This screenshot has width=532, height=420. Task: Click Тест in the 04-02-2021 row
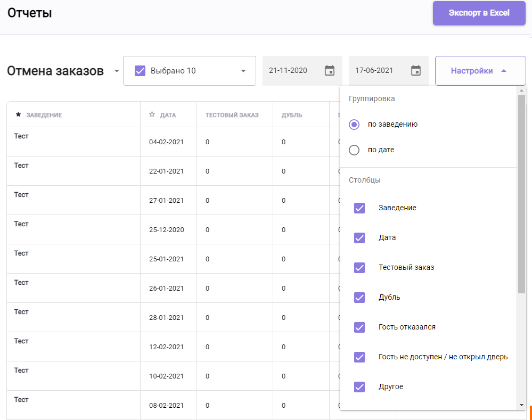(21, 136)
